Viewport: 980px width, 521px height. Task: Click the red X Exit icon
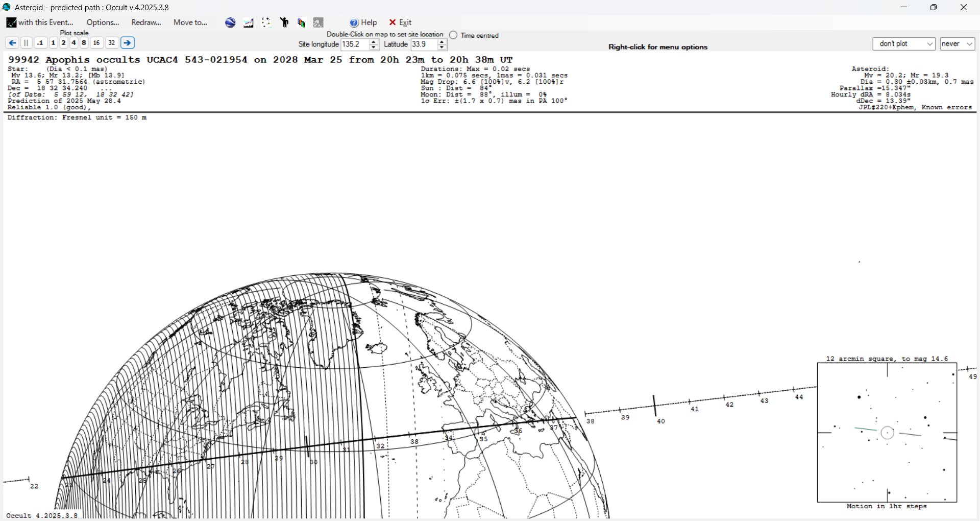pyautogui.click(x=393, y=22)
